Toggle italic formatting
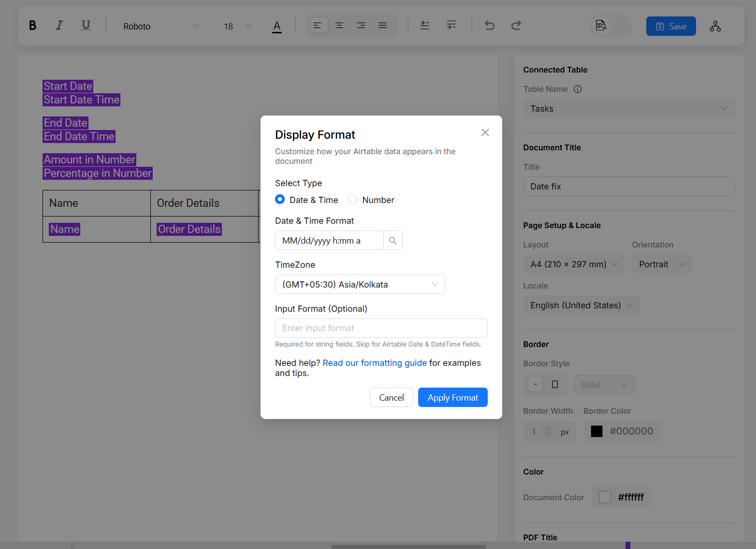This screenshot has width=756, height=549. [59, 26]
